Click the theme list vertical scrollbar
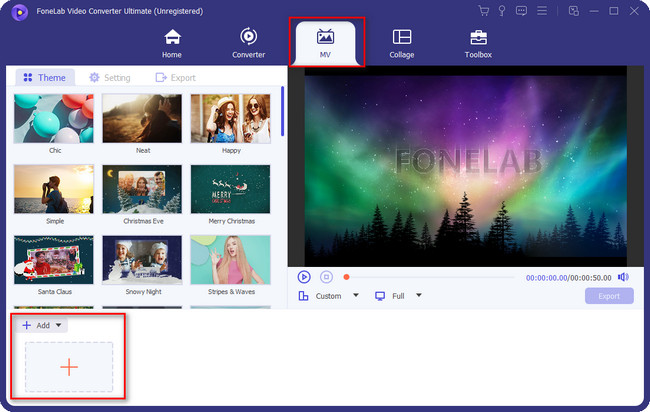The width and height of the screenshot is (650, 412). coord(282,111)
